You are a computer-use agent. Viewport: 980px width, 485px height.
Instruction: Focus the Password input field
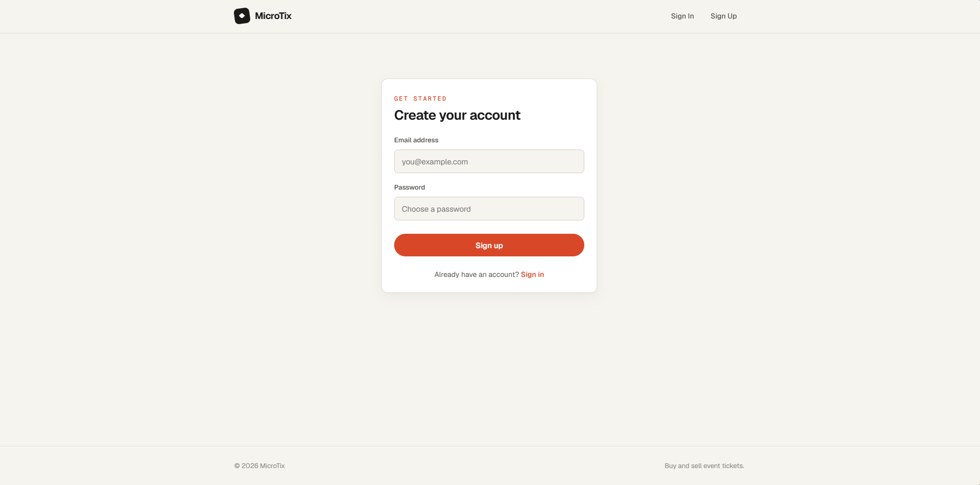(489, 209)
